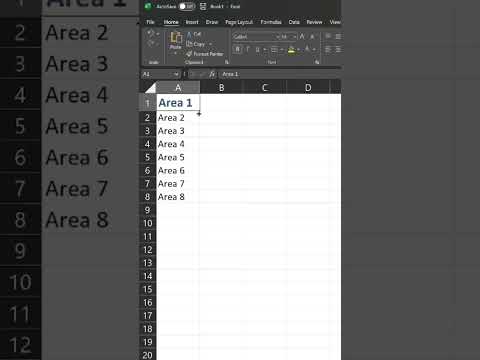The height and width of the screenshot is (360, 480).
Task: Click the Cut scissors button
Action: (194, 34)
